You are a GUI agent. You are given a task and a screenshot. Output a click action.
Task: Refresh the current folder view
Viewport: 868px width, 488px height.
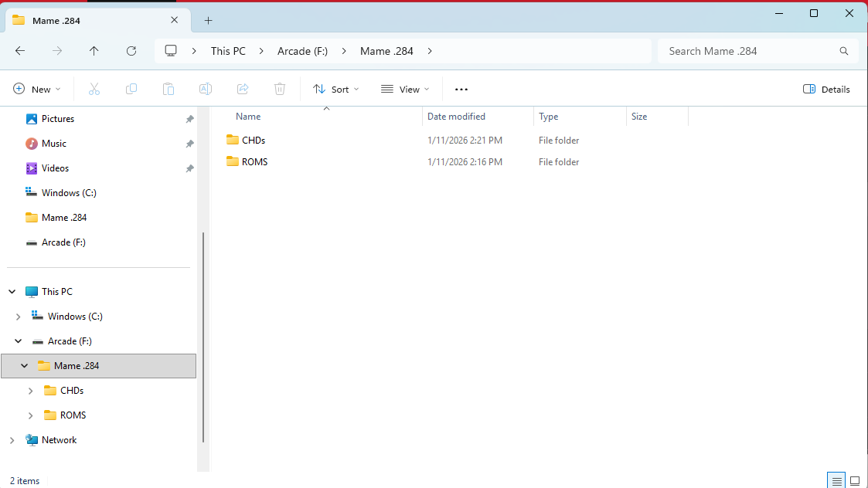coord(131,51)
